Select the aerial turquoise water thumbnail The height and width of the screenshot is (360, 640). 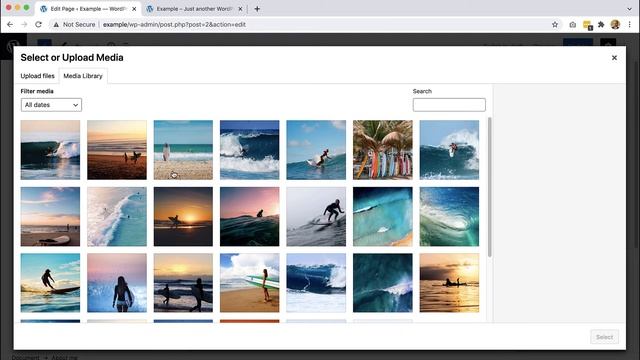coord(383,216)
